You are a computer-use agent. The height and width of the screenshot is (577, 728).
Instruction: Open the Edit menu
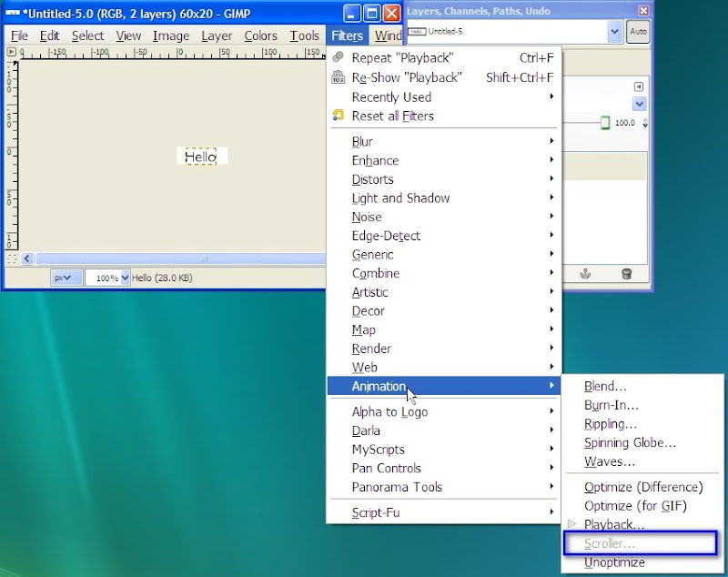49,35
